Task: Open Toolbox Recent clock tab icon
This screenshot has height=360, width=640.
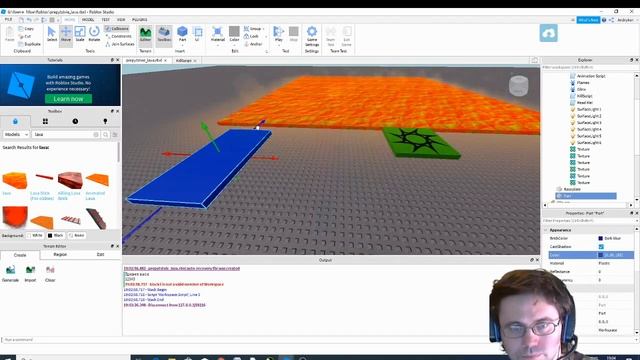Action: pyautogui.click(x=75, y=121)
